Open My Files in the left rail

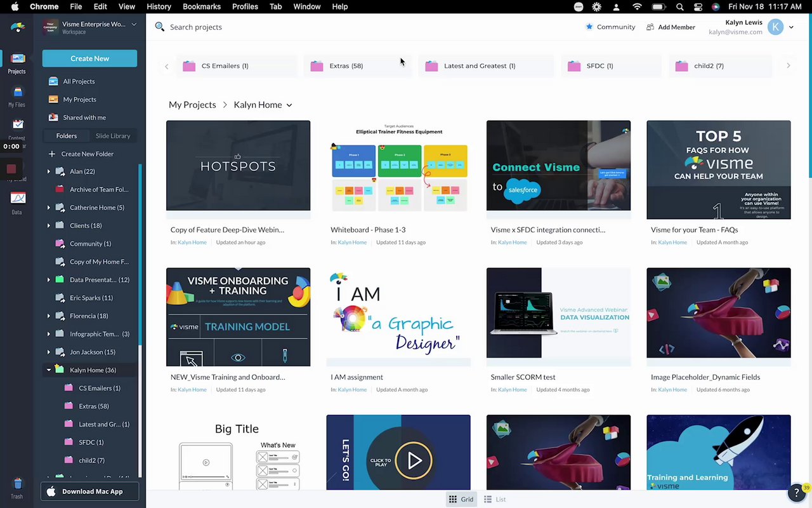17,97
